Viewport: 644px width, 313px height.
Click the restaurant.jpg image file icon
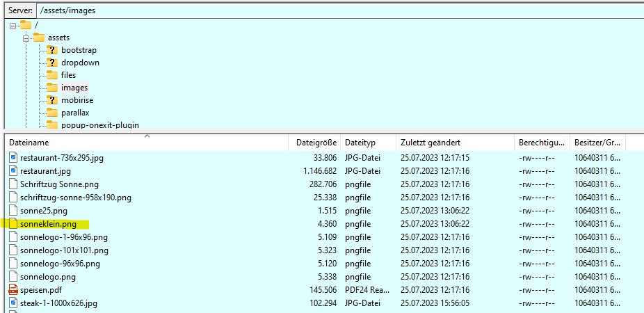13,171
